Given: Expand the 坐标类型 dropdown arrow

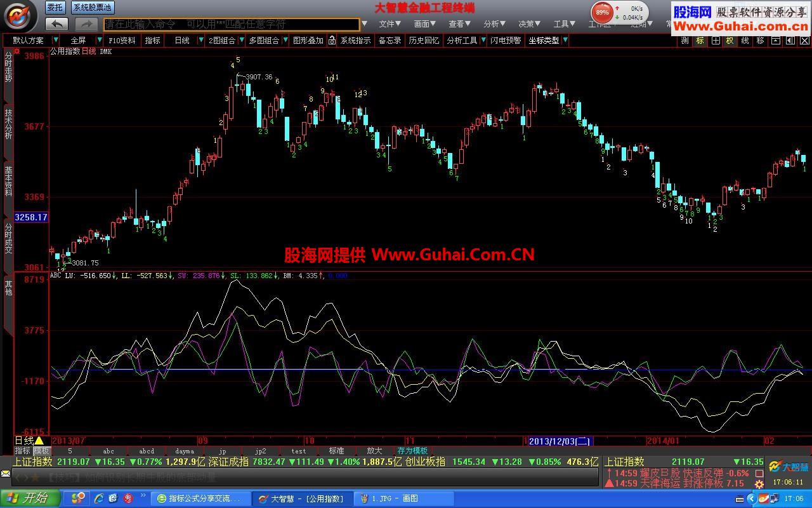Looking at the screenshot, I should click(565, 40).
